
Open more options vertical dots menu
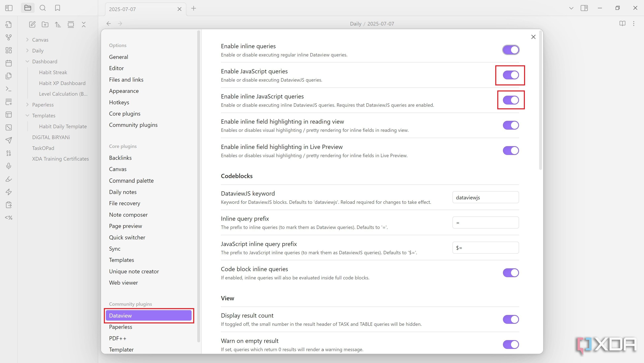click(634, 24)
